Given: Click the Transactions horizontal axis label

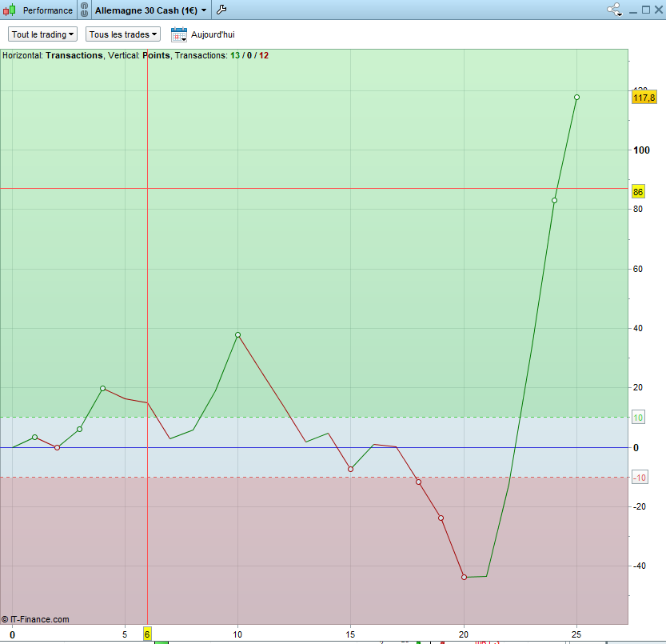Looking at the screenshot, I should tap(74, 55).
